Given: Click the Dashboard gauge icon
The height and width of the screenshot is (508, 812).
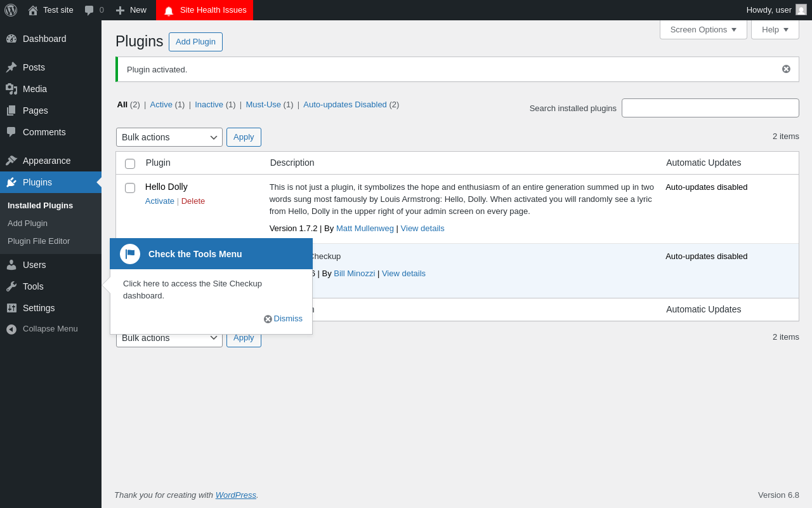Looking at the screenshot, I should click(x=11, y=39).
